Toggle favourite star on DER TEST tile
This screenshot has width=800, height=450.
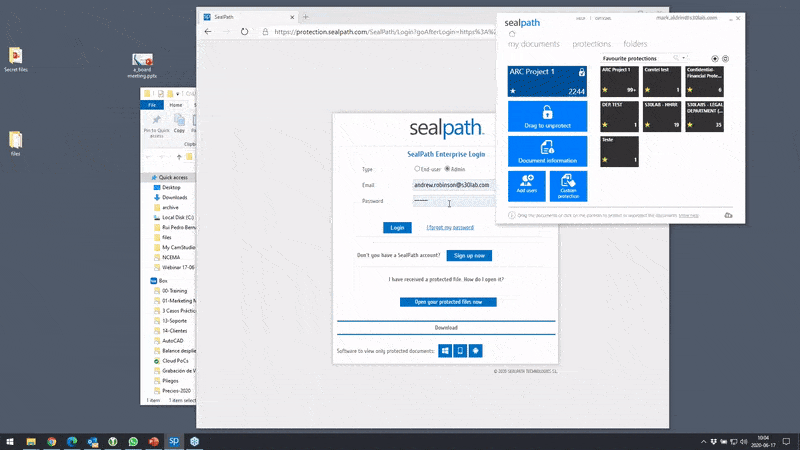(605, 124)
